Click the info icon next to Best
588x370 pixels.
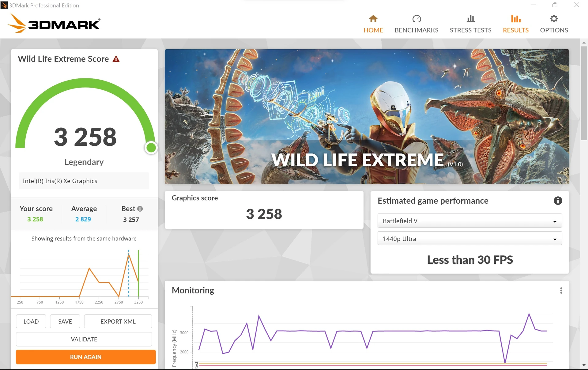tap(140, 209)
